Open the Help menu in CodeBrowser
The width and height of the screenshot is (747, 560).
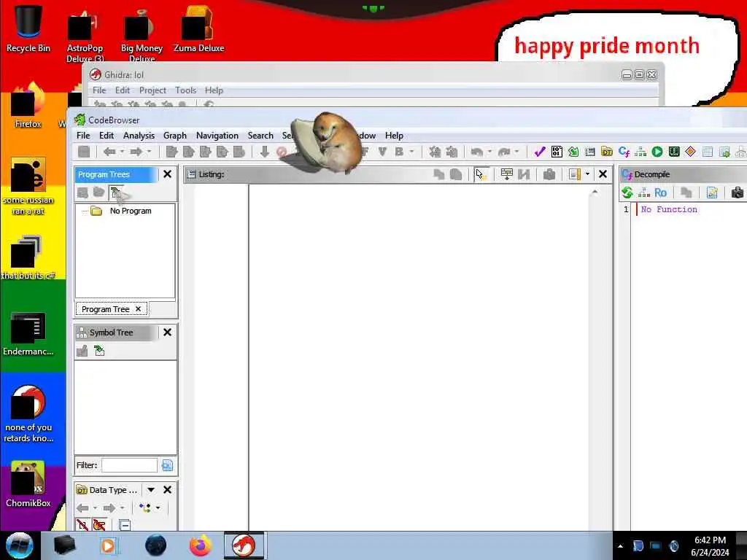(x=394, y=135)
